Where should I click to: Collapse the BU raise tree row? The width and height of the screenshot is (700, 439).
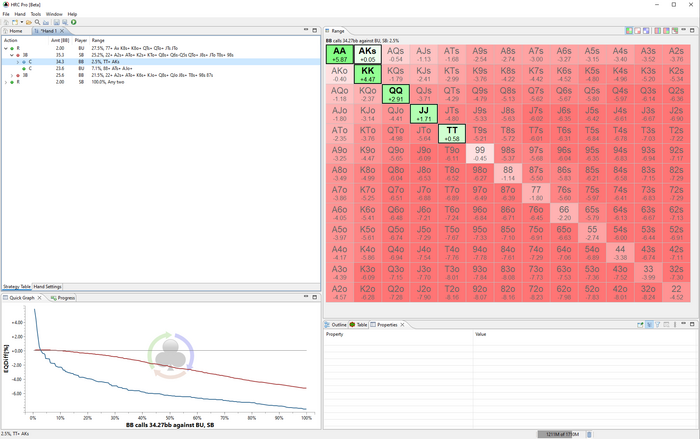coord(6,48)
